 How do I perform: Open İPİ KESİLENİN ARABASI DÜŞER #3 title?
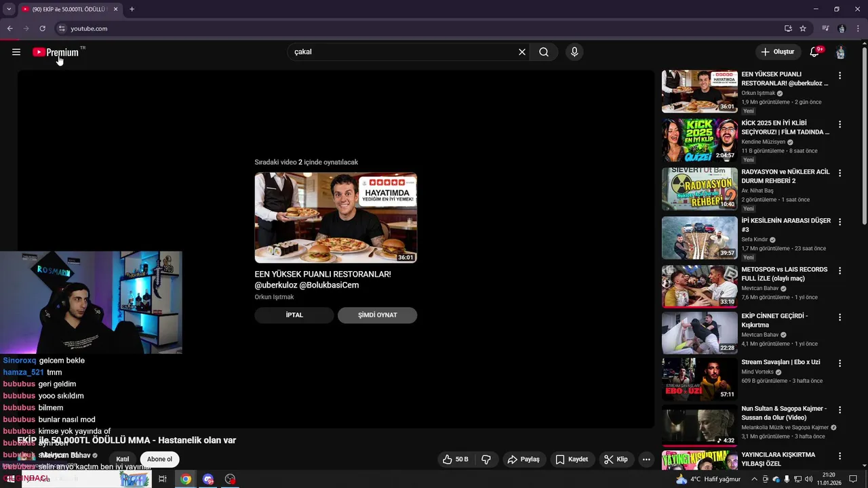click(785, 225)
